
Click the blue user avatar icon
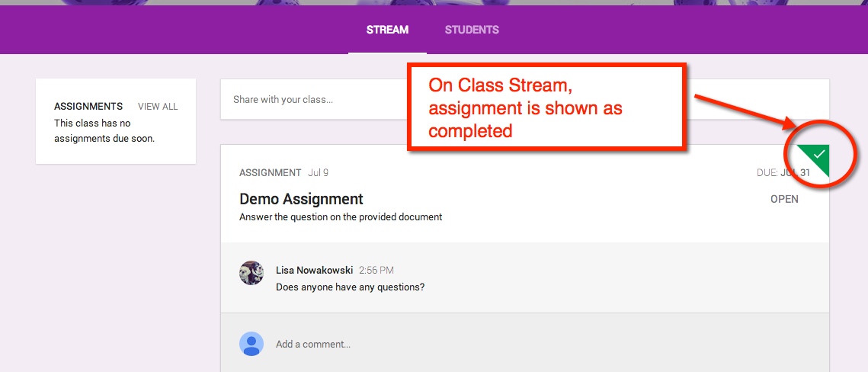pyautogui.click(x=251, y=344)
